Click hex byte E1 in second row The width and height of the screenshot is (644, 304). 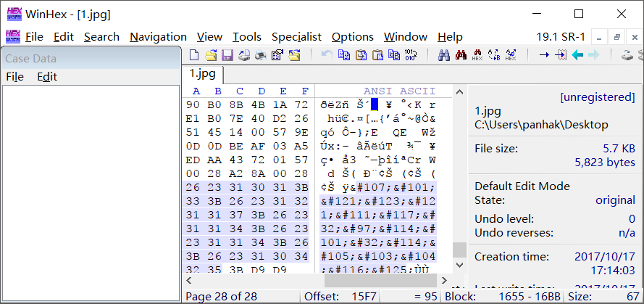(192, 118)
